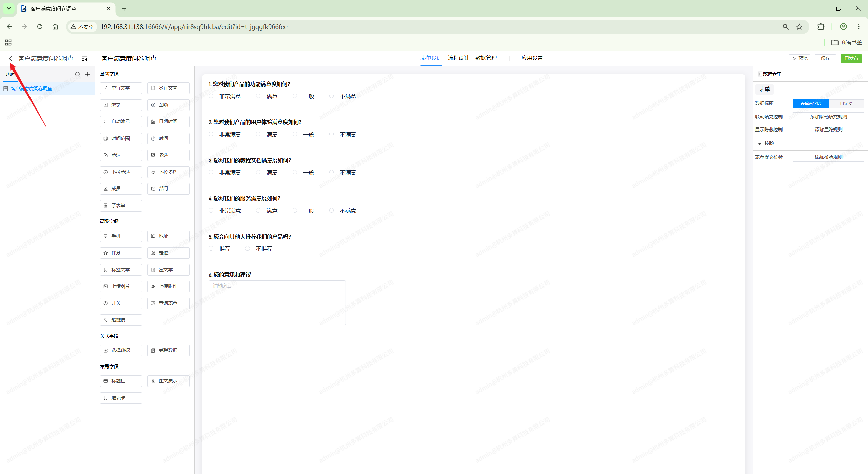
Task: Add a new page with the plus icon
Action: pos(87,74)
